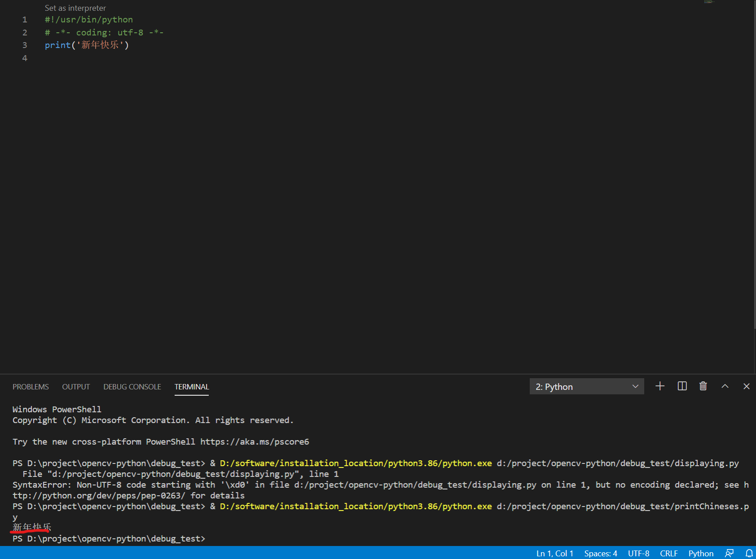Image resolution: width=756 pixels, height=559 pixels.
Task: Open notifications via the bell icon
Action: pos(749,553)
